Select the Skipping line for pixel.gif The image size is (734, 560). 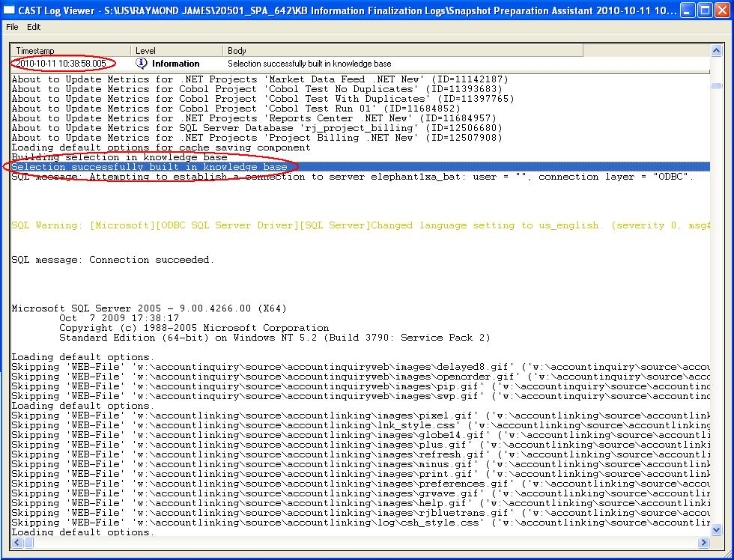(x=360, y=416)
